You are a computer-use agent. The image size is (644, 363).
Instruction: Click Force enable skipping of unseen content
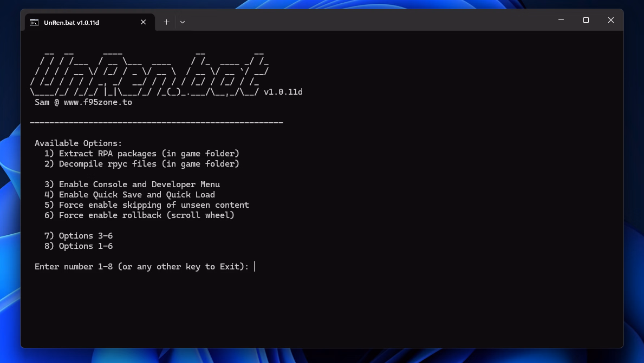[x=146, y=205]
